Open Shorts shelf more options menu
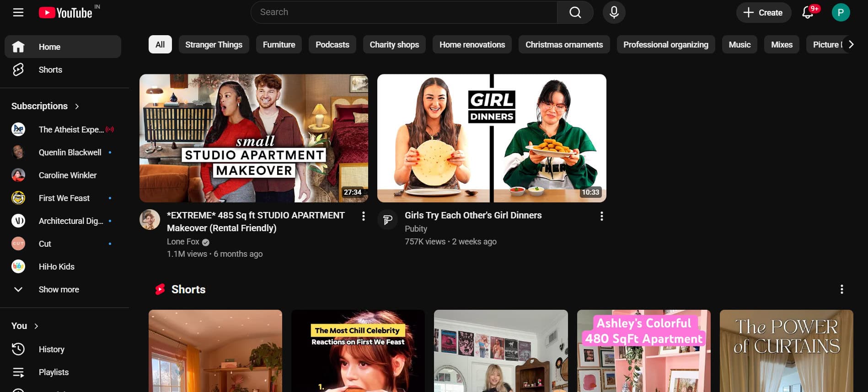The height and width of the screenshot is (392, 868). click(x=841, y=289)
